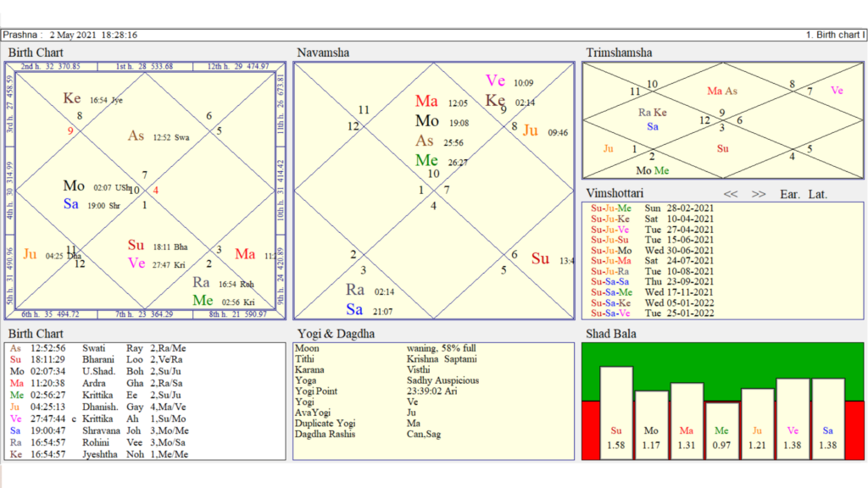
Task: Click the '7th h.' house strength label
Action: coord(144,314)
